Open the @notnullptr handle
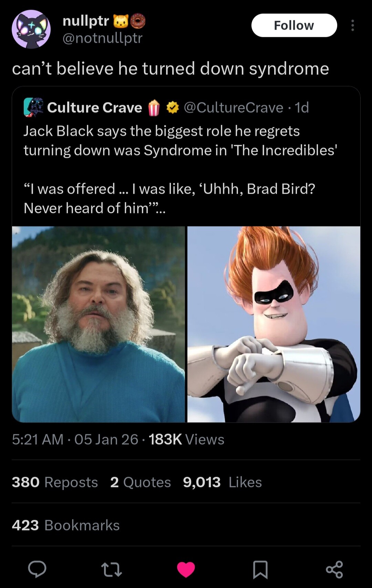 (x=102, y=38)
